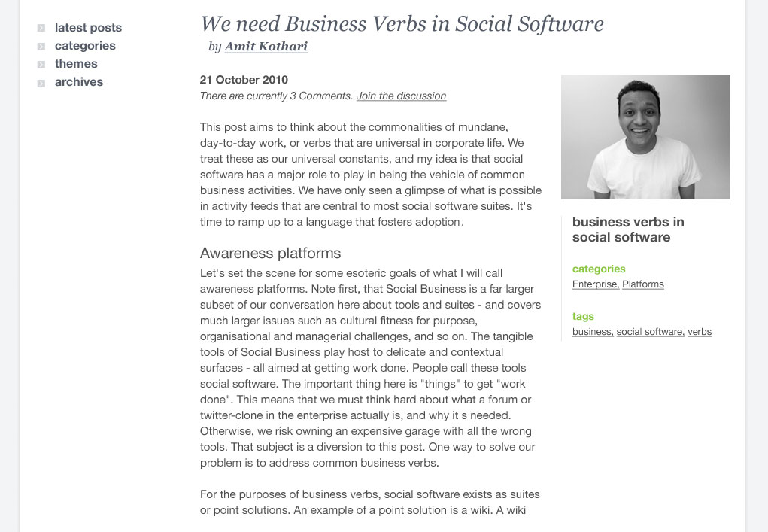Open the archives sidebar item

tap(79, 82)
